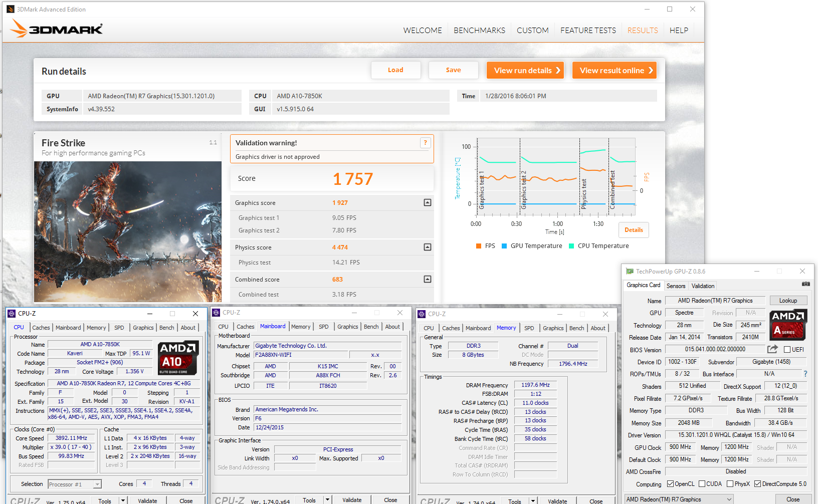Open FEATURE TESTS in 3DMark

click(x=588, y=31)
